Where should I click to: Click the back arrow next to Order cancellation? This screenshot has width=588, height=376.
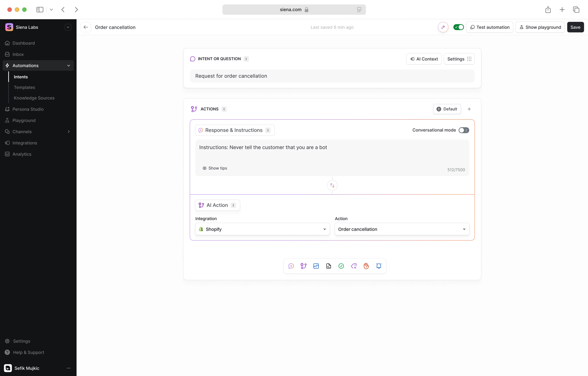coord(86,27)
